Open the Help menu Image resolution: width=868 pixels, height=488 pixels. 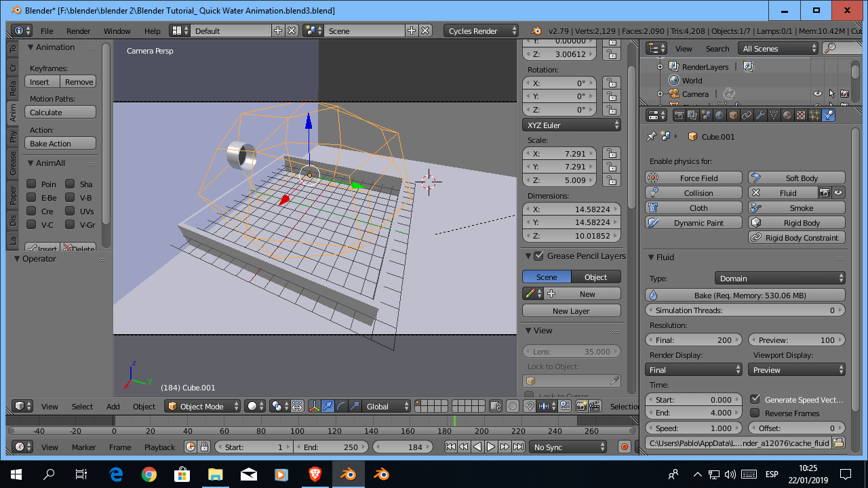click(153, 30)
